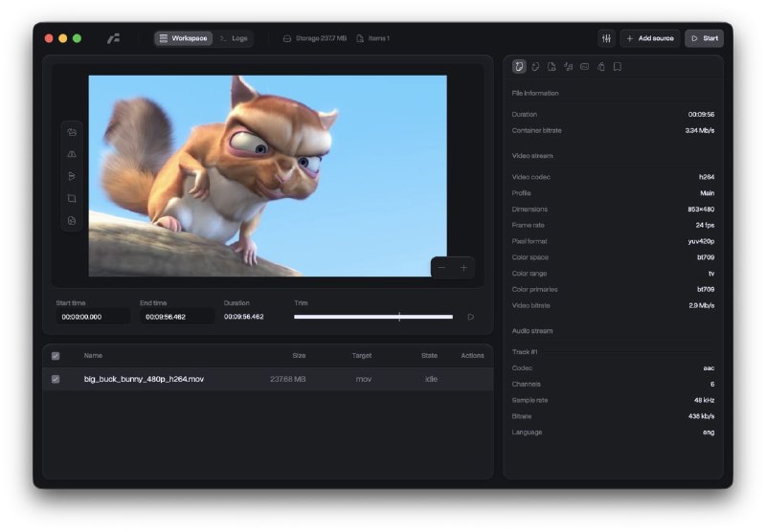
Task: Open the second tab icon in the right panel
Action: tap(535, 66)
